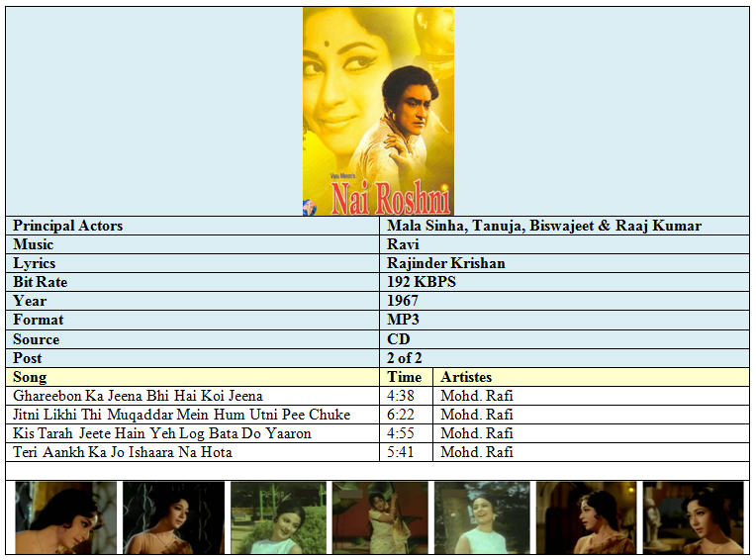Click the 'Post' label cell

pos(193,358)
